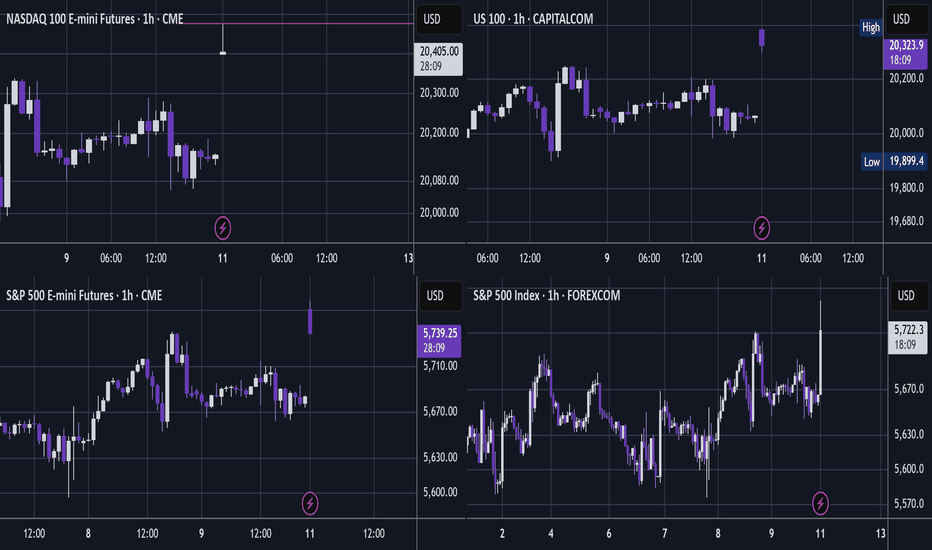Image resolution: width=932 pixels, height=550 pixels.
Task: Click the 20,323.9 price label on US 100
Action: (x=905, y=52)
